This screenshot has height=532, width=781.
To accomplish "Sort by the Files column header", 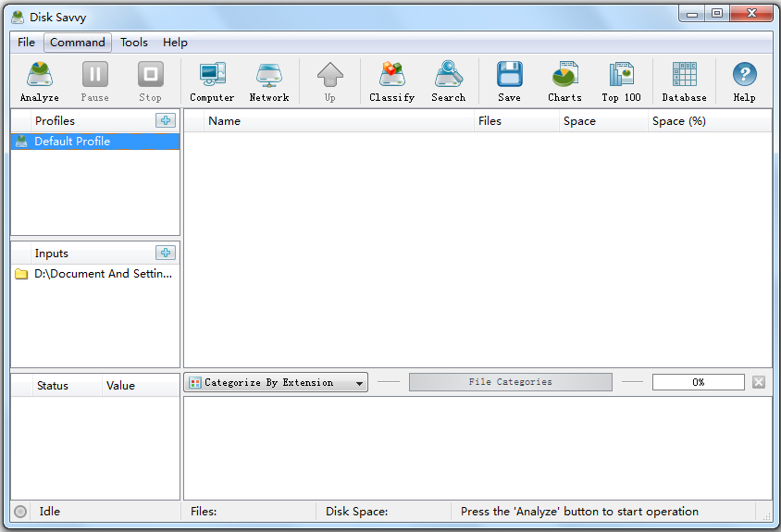I will (516, 121).
